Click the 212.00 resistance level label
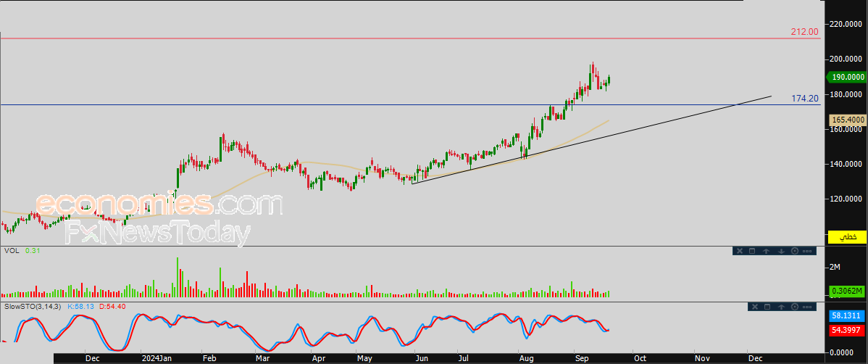868x364 pixels. 805,32
